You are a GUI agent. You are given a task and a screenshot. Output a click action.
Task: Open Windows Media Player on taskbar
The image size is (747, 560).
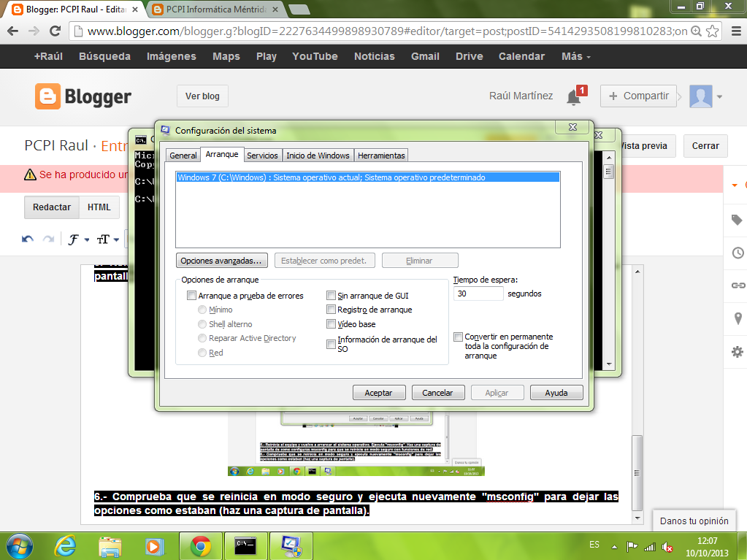coord(154,547)
